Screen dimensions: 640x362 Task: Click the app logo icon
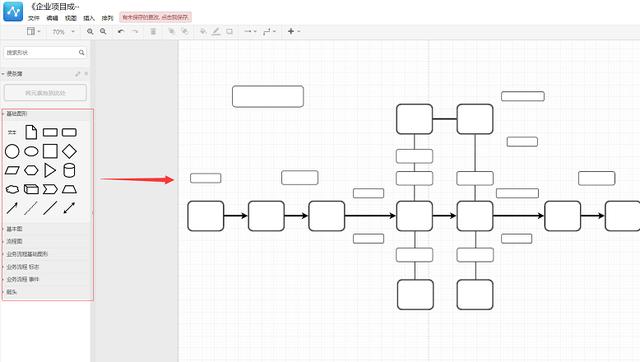pos(13,11)
